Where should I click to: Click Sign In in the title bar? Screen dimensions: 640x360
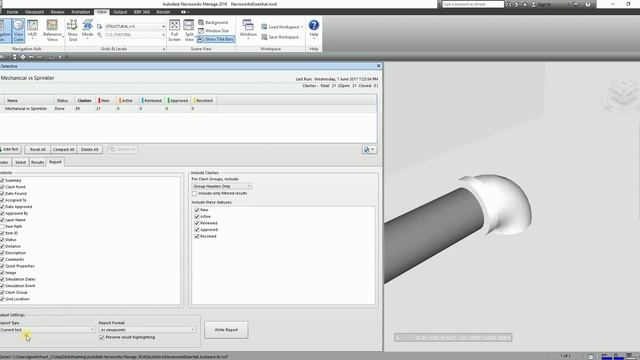click(544, 4)
